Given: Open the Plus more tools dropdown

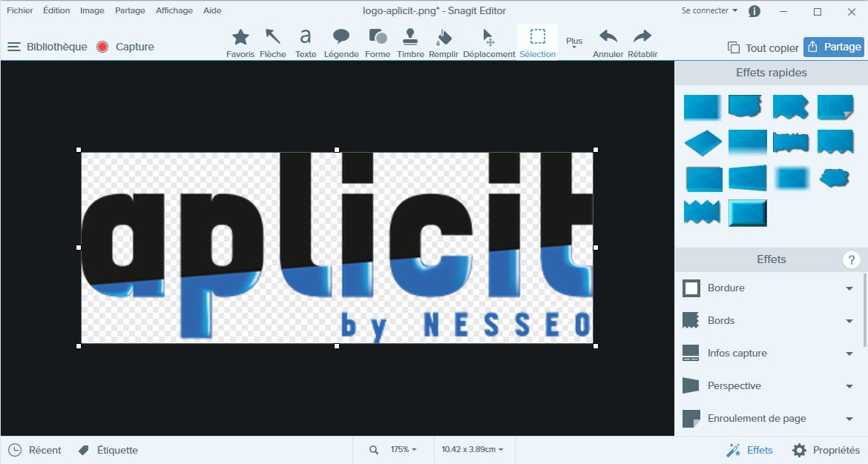Looking at the screenshot, I should tap(574, 42).
